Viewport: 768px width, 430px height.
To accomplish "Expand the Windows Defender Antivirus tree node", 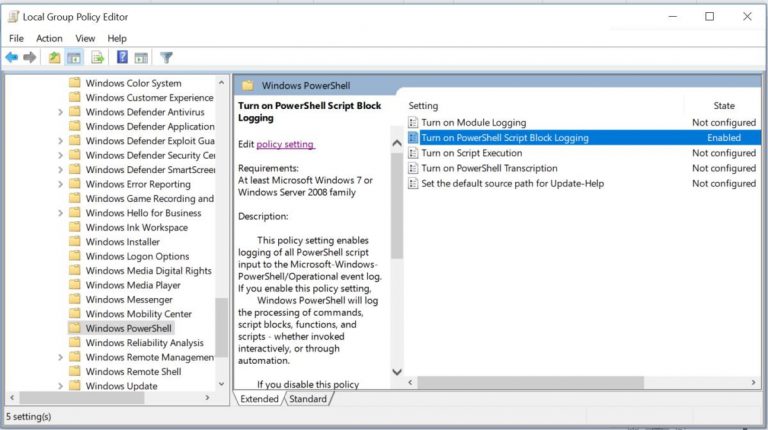I will coord(60,113).
